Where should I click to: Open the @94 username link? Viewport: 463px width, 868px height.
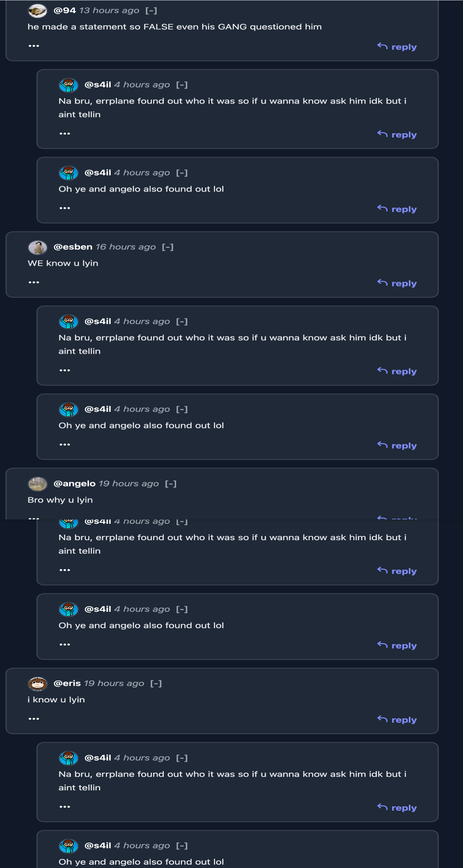click(64, 11)
